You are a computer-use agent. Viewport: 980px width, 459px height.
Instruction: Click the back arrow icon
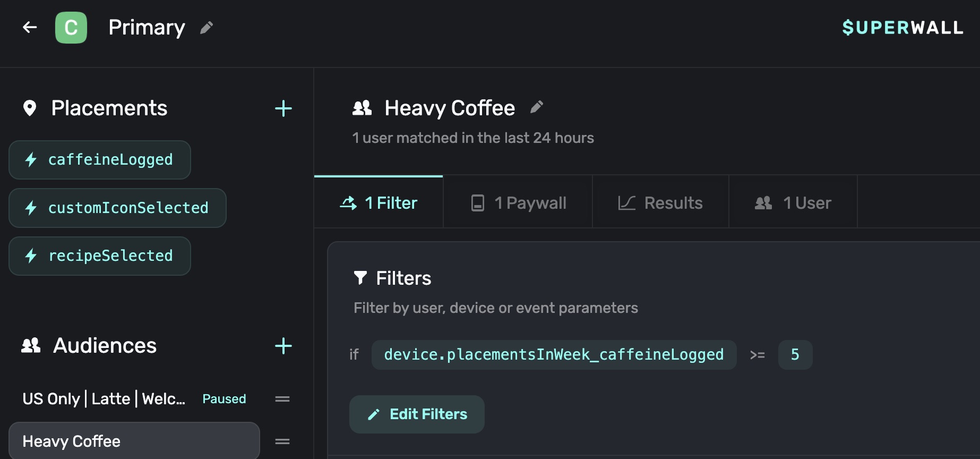[30, 27]
